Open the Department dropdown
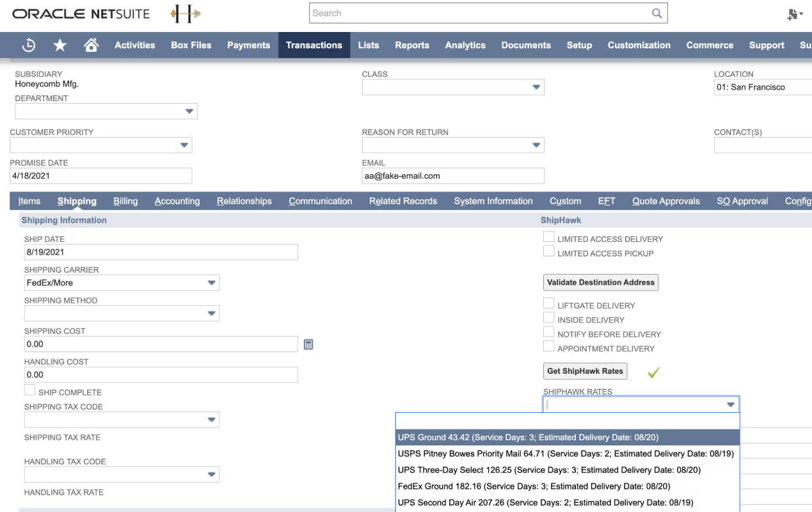This screenshot has height=512, width=812. (x=189, y=111)
